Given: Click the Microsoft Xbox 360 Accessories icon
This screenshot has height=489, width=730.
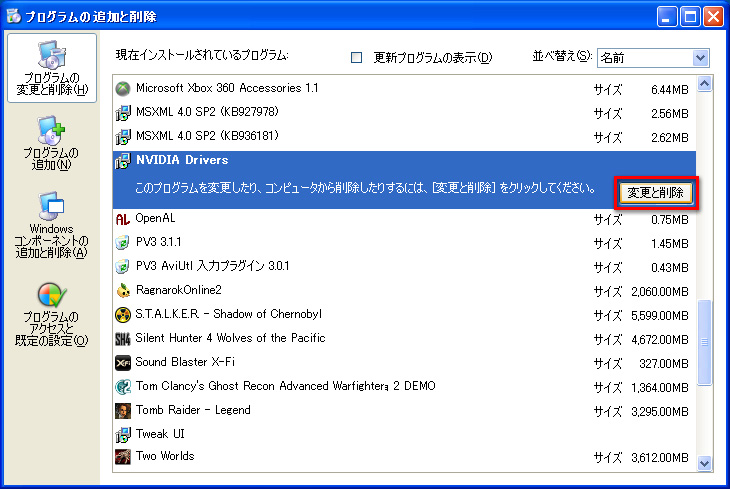Looking at the screenshot, I should coord(123,88).
